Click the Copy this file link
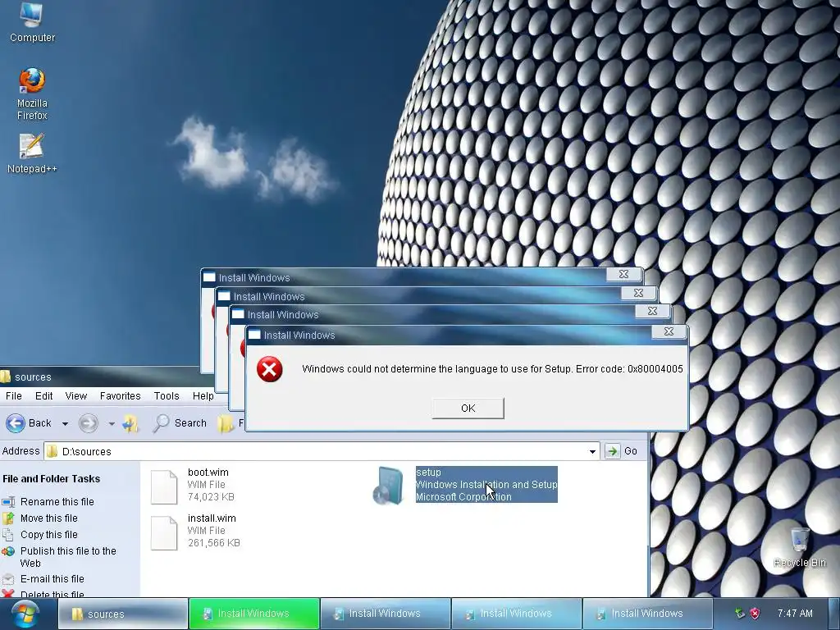Viewport: 840px width, 630px height. point(49,535)
